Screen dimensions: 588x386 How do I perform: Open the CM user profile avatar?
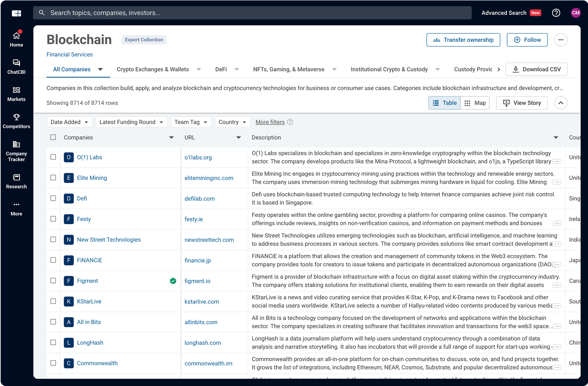click(x=575, y=13)
